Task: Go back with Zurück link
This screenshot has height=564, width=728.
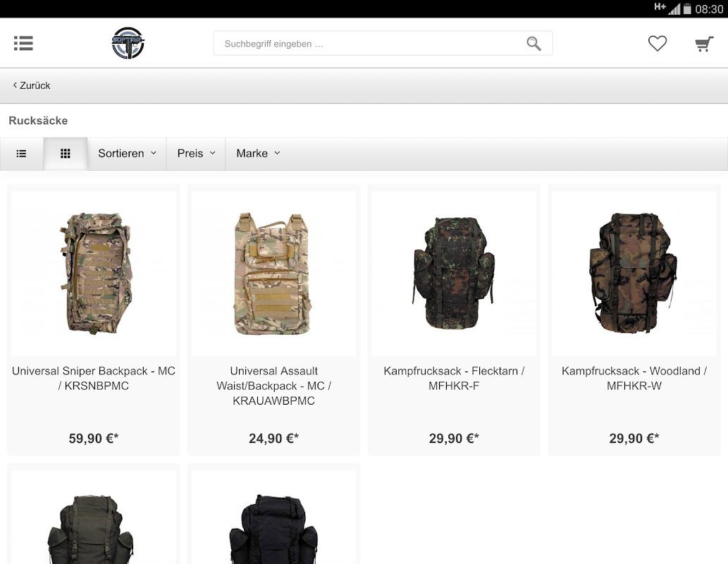Action: coord(32,85)
